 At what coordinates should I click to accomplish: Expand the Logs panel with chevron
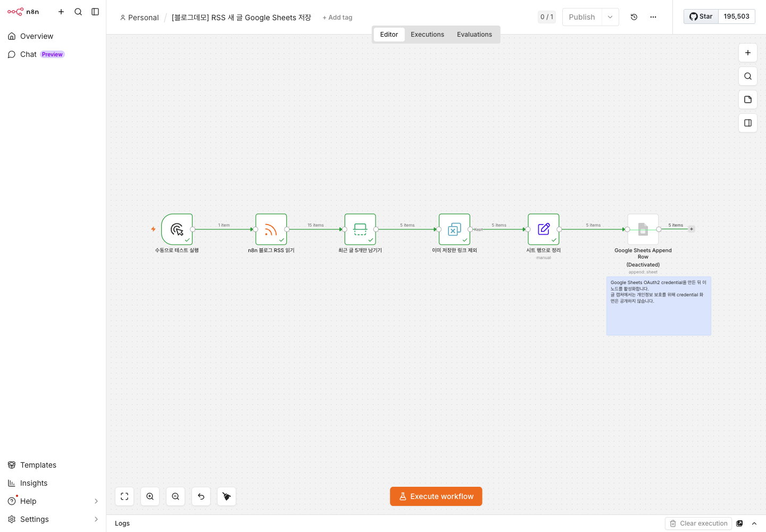pos(754,523)
